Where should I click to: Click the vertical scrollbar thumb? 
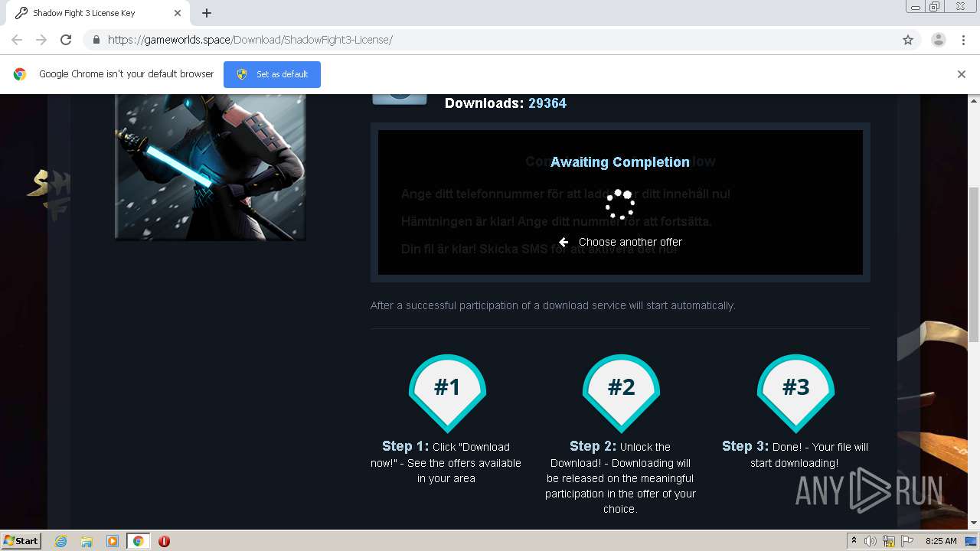coord(974,264)
